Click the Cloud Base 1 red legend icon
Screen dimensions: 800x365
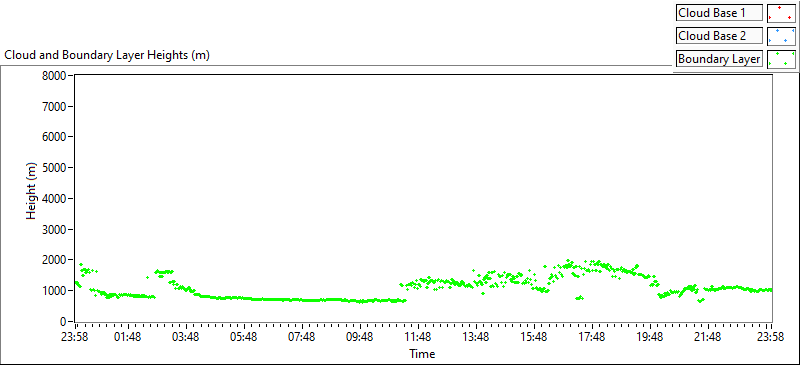tap(781, 13)
